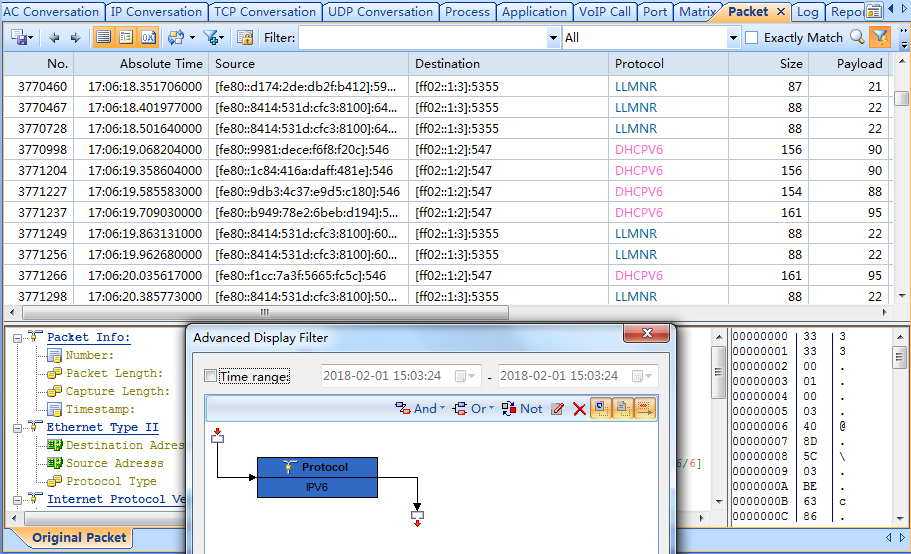The width and height of the screenshot is (911, 554).
Task: Click the search magnifier icon
Action: [857, 37]
